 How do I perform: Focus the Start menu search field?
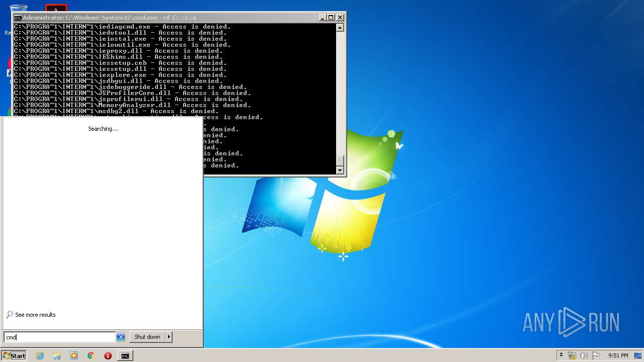pos(60,337)
